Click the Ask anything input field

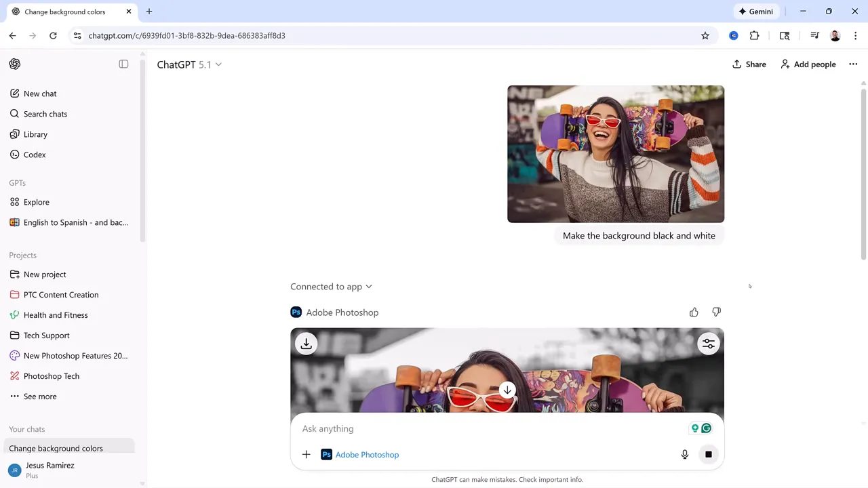click(475, 428)
